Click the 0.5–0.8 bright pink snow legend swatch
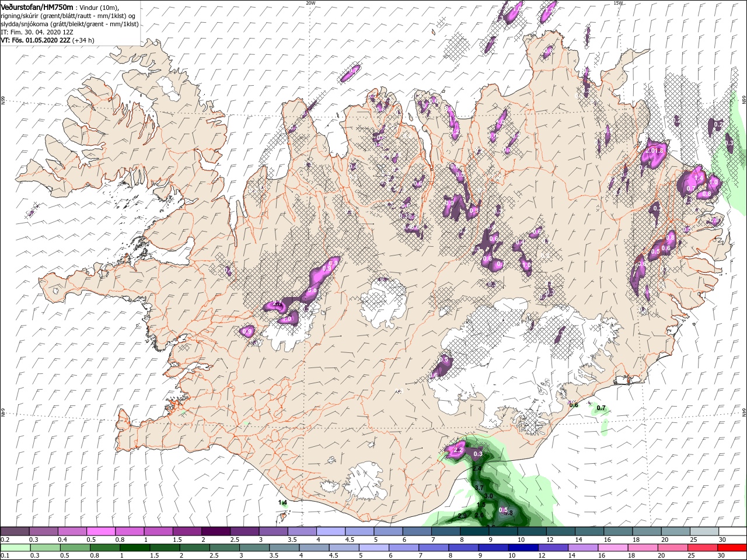Viewport: 747px width, 560px height. click(x=102, y=531)
